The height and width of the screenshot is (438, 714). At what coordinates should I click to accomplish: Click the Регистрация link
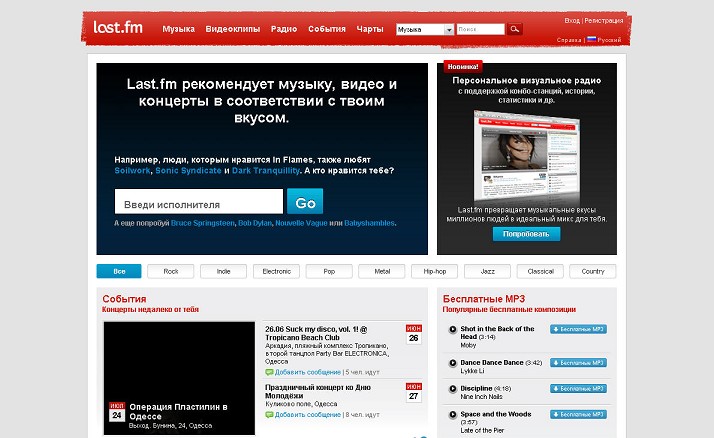tap(603, 20)
